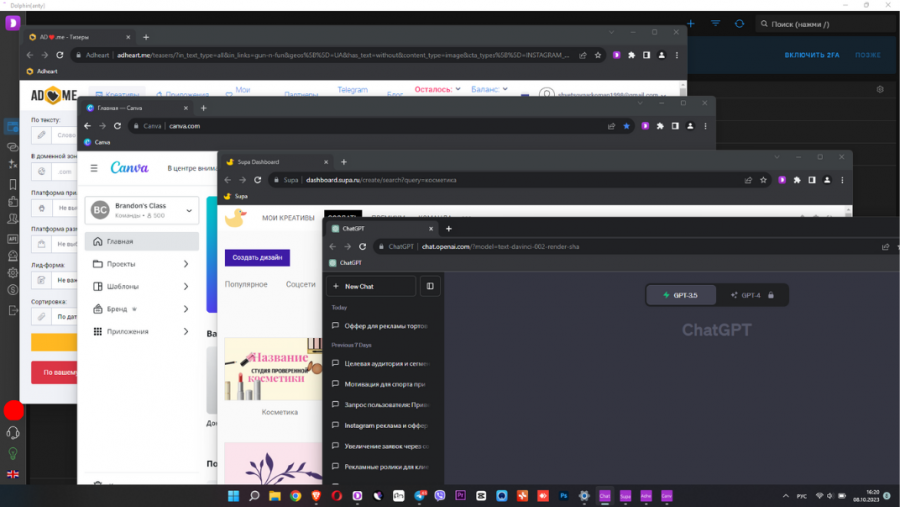Reload the Supa Dashboard page
Screen dimensions: 900x507
[258, 180]
